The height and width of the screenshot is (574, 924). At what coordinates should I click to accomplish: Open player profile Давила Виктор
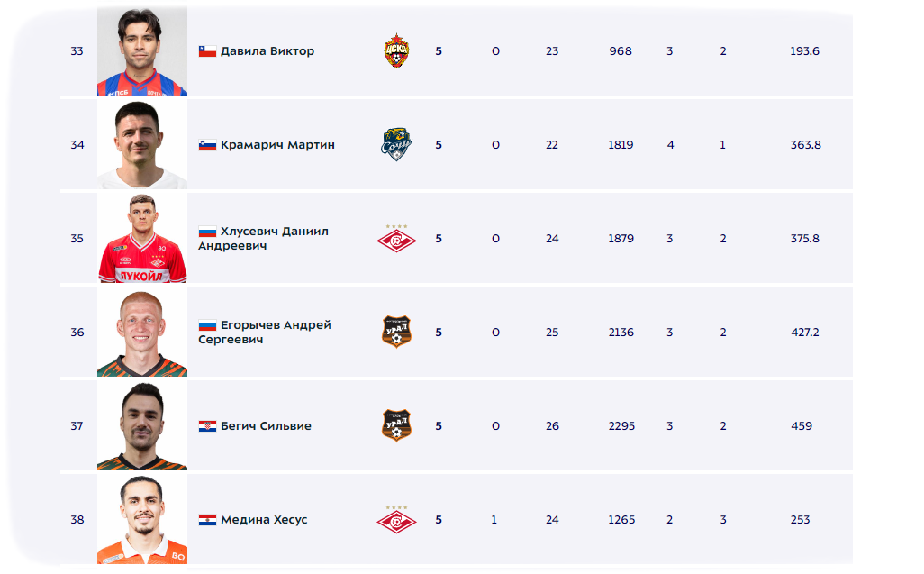(x=267, y=51)
